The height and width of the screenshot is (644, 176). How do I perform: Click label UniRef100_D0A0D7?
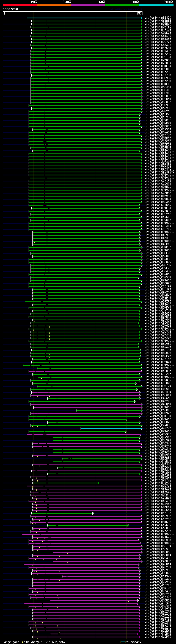pos(158,540)
